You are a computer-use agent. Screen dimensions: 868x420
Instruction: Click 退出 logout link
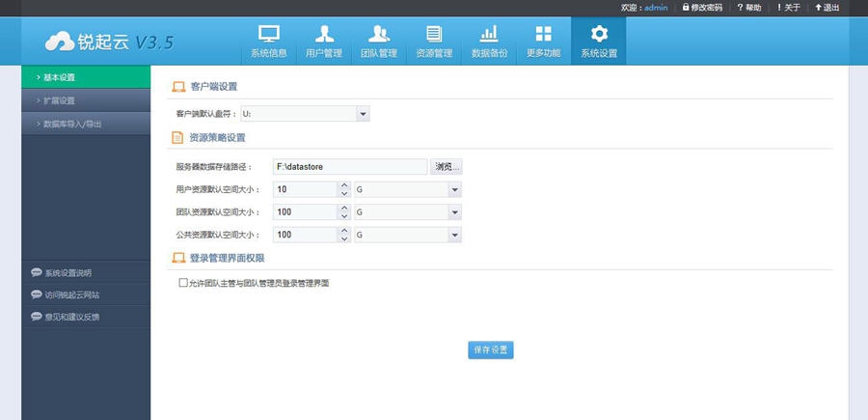click(831, 7)
